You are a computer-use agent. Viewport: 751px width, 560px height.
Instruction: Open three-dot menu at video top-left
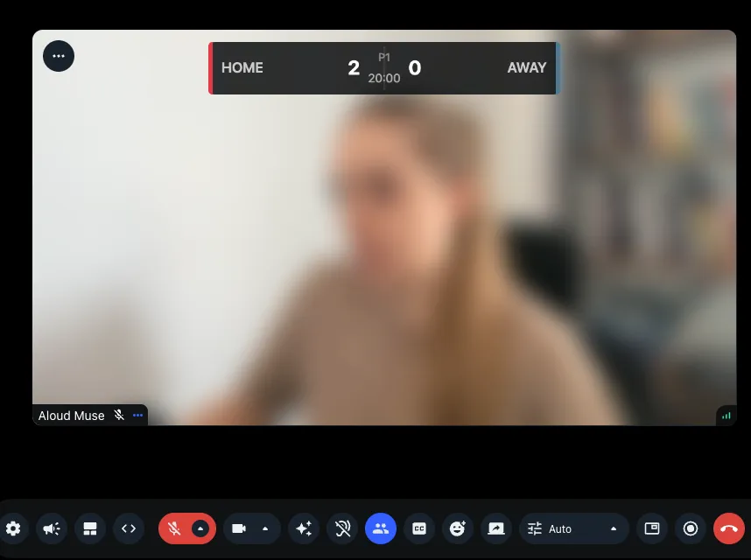click(59, 56)
